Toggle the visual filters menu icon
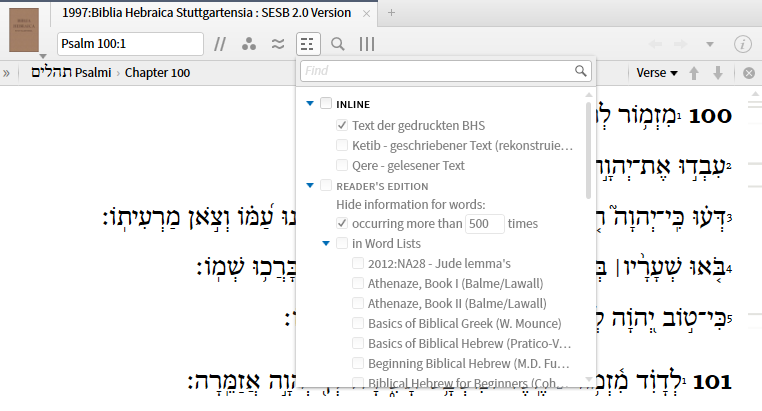Viewport: 762px width, 411px height. 308,44
